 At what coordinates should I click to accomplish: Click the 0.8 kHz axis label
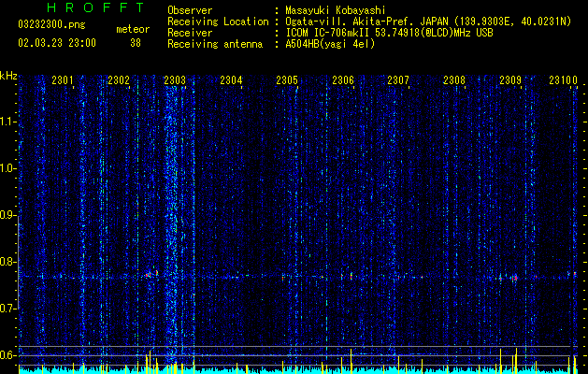[7, 262]
